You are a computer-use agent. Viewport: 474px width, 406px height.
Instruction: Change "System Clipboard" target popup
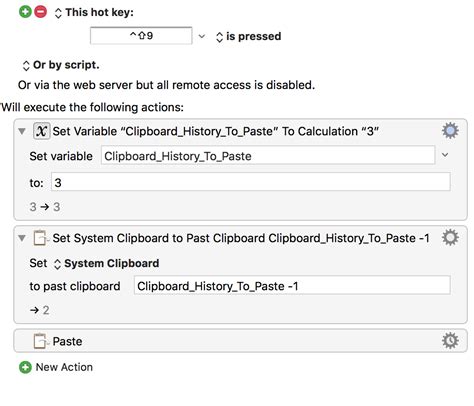[106, 264]
